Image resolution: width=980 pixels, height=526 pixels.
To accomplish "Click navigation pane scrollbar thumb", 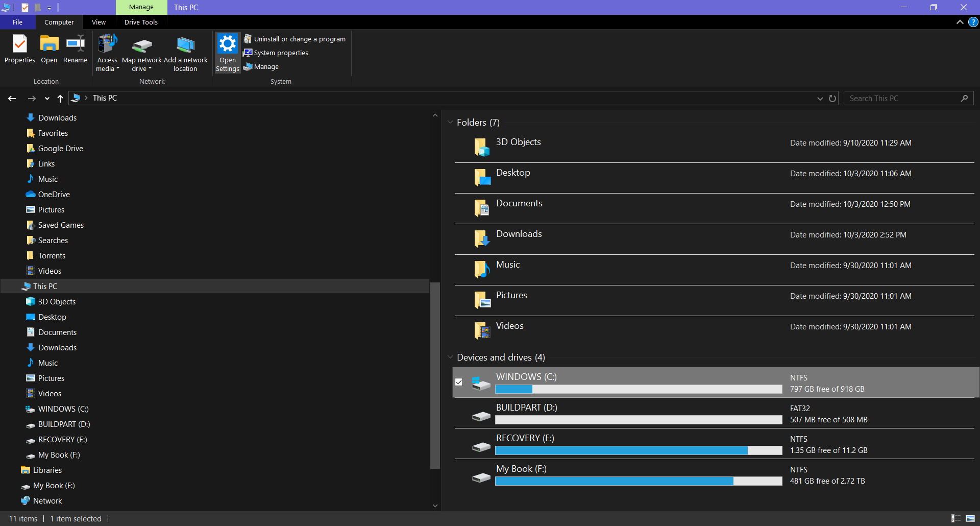I will pyautogui.click(x=435, y=375).
